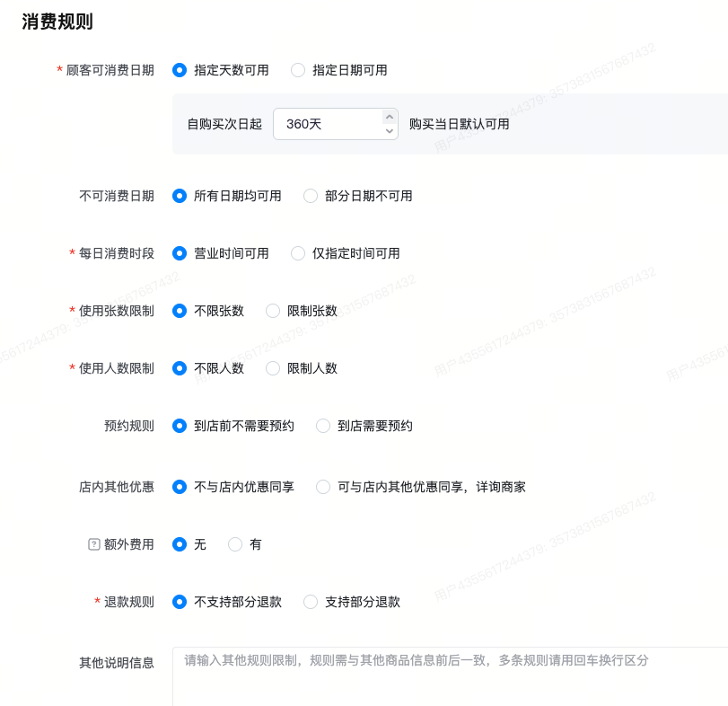Decrease days with the stepper down arrow
Viewport: 728px width, 706px height.
point(390,131)
